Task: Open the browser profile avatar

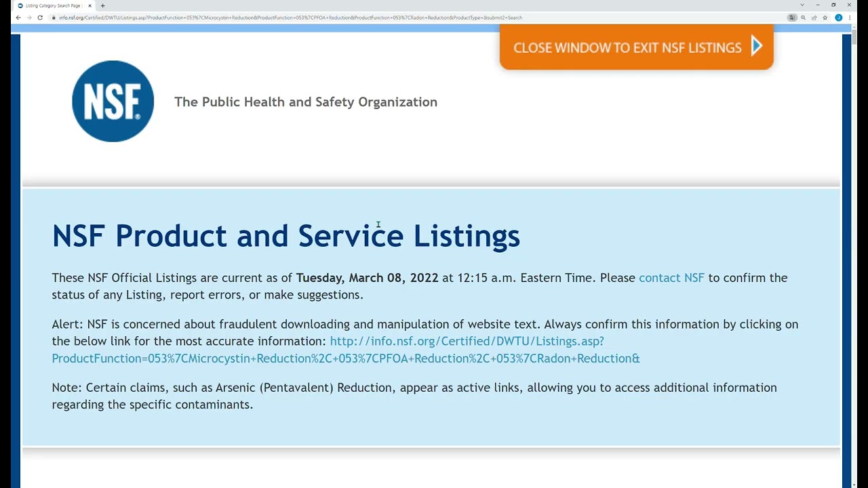Action: [x=839, y=18]
